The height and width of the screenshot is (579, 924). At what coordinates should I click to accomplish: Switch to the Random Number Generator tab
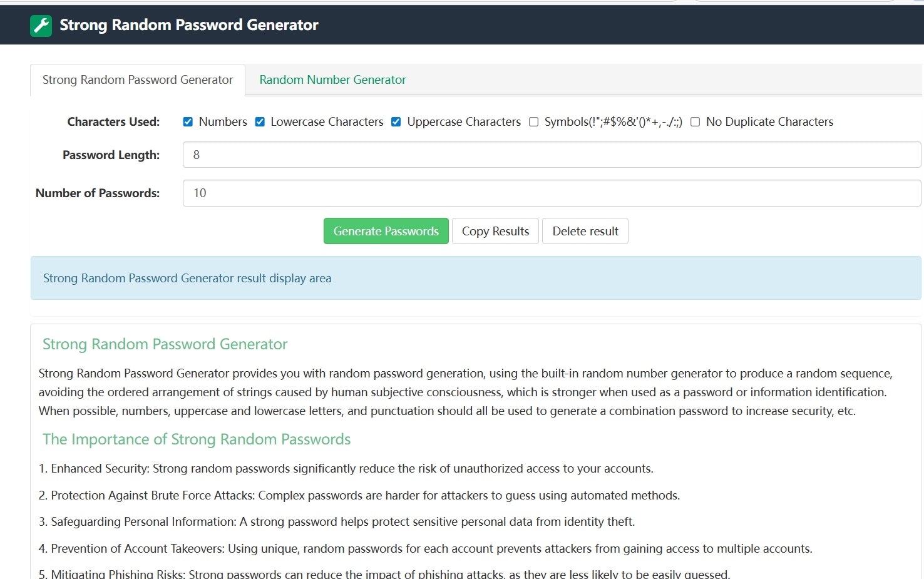click(x=332, y=79)
